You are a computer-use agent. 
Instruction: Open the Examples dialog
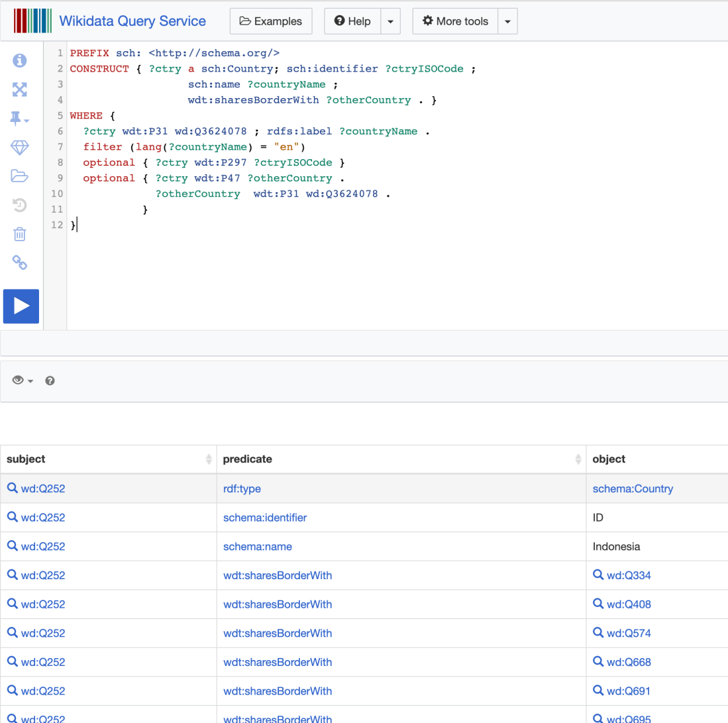coord(270,21)
